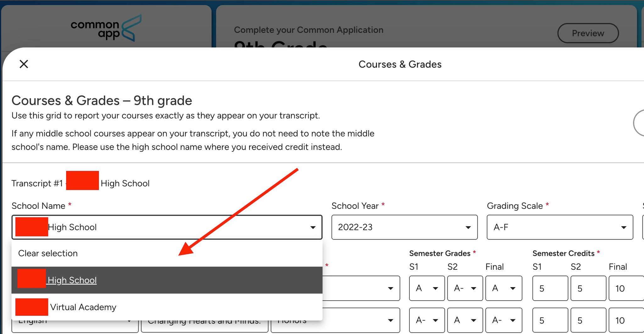
Task: Close the Courses & Grades dialog
Action: [24, 64]
